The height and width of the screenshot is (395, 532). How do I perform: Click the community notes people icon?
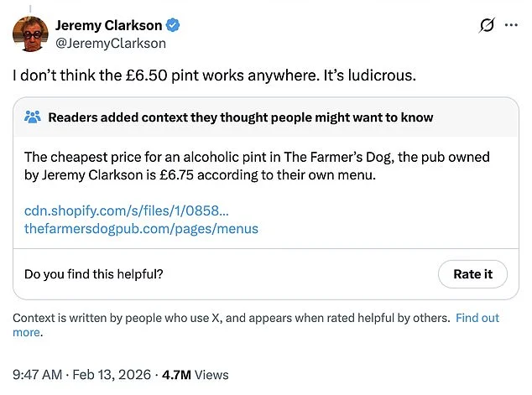coord(33,117)
